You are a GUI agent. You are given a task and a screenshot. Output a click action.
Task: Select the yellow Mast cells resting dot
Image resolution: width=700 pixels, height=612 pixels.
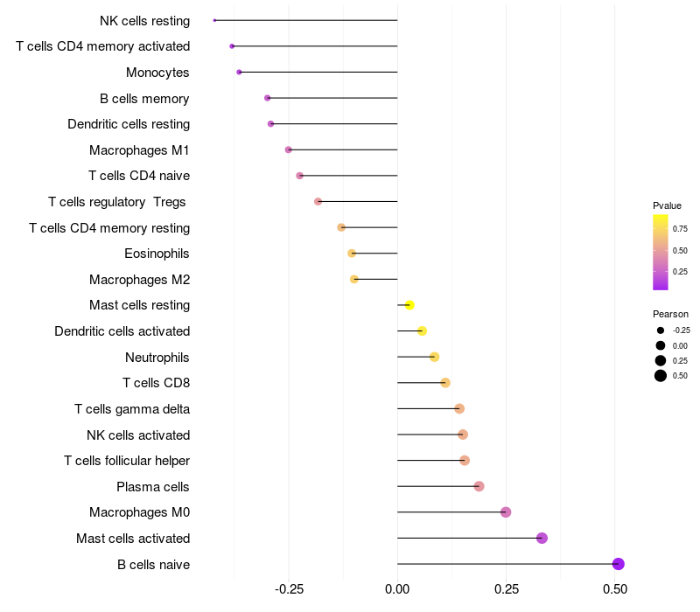coord(409,305)
